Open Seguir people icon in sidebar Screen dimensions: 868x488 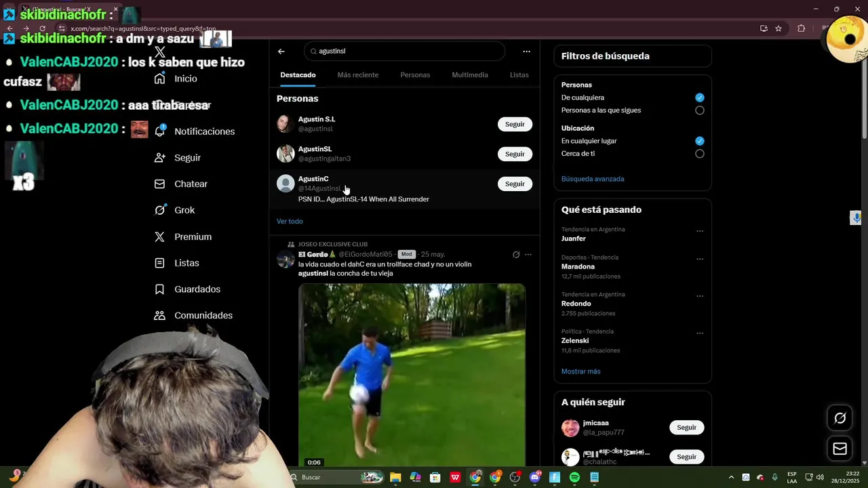[178, 157]
